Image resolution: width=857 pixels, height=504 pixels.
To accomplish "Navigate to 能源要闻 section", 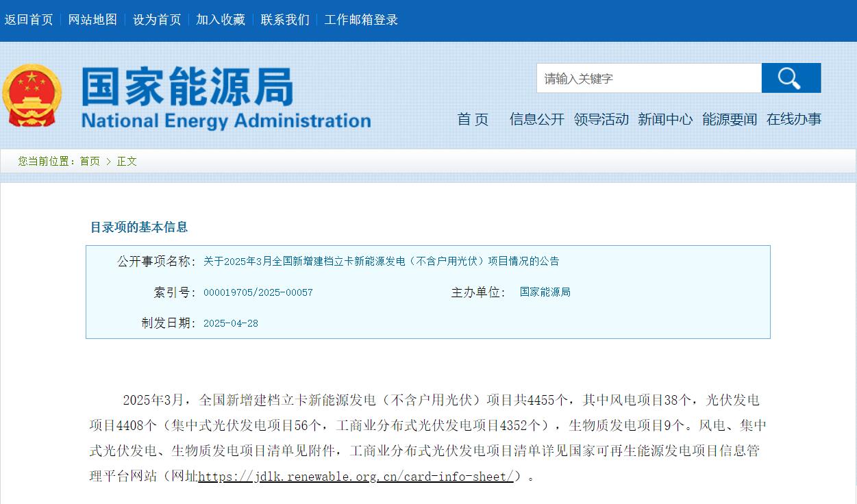I will 730,119.
